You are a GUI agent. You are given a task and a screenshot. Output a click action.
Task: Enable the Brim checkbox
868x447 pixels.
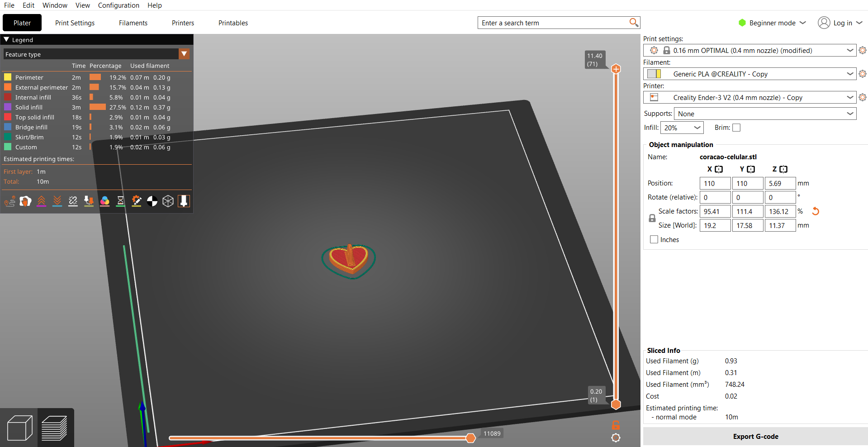pyautogui.click(x=736, y=128)
